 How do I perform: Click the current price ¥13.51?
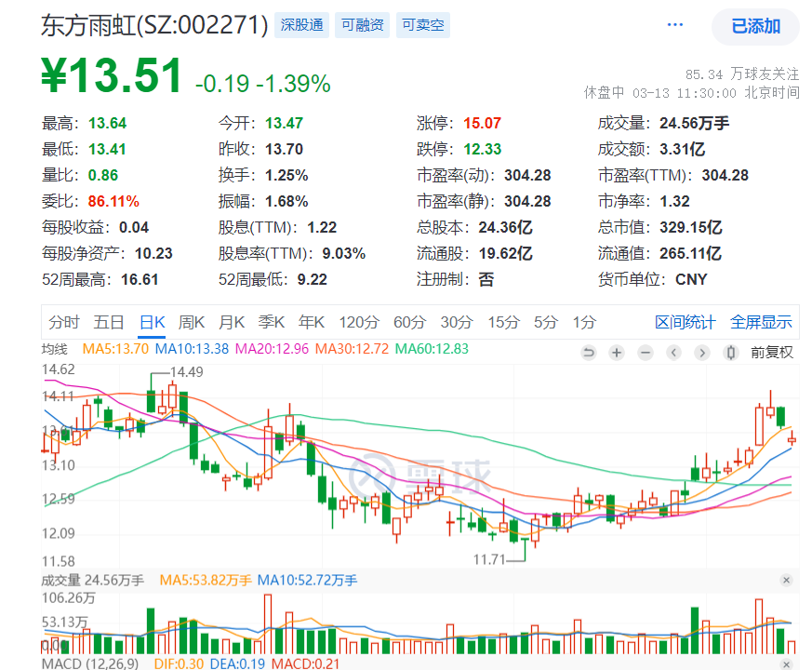[x=112, y=75]
